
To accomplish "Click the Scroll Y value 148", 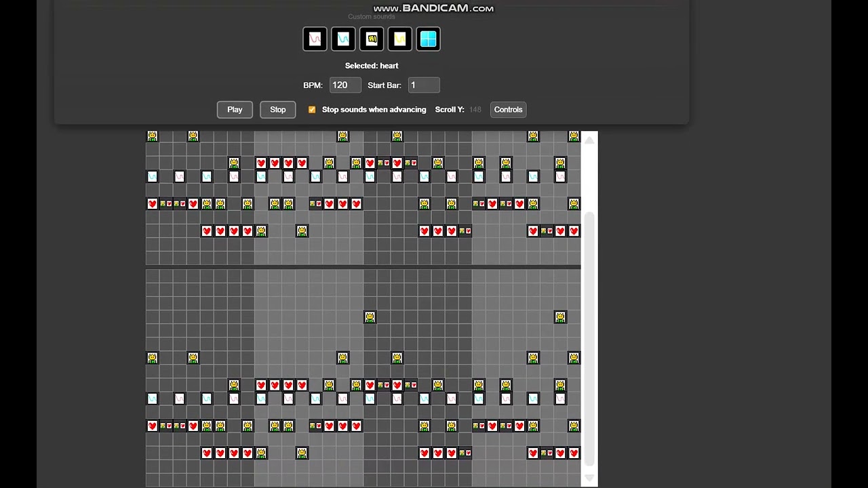I will click(x=475, y=109).
